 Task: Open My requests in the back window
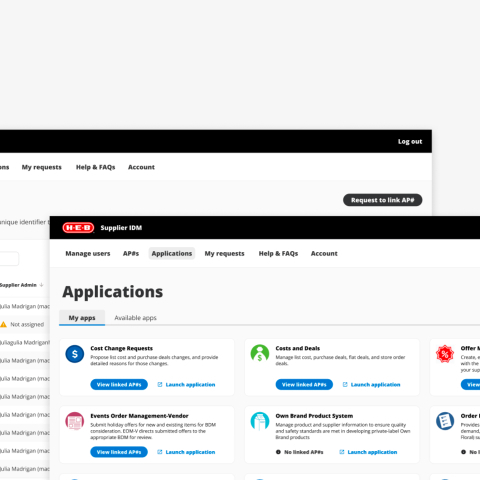(x=42, y=167)
